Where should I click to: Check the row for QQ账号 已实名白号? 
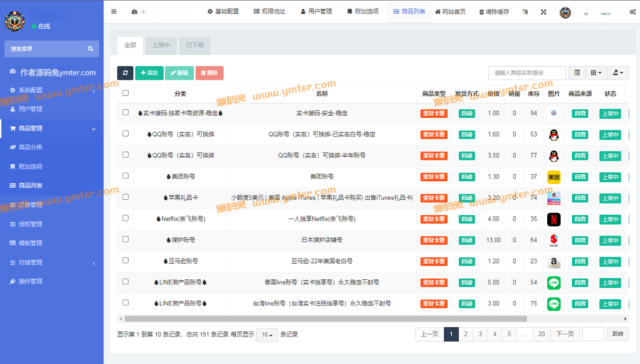pos(125,133)
